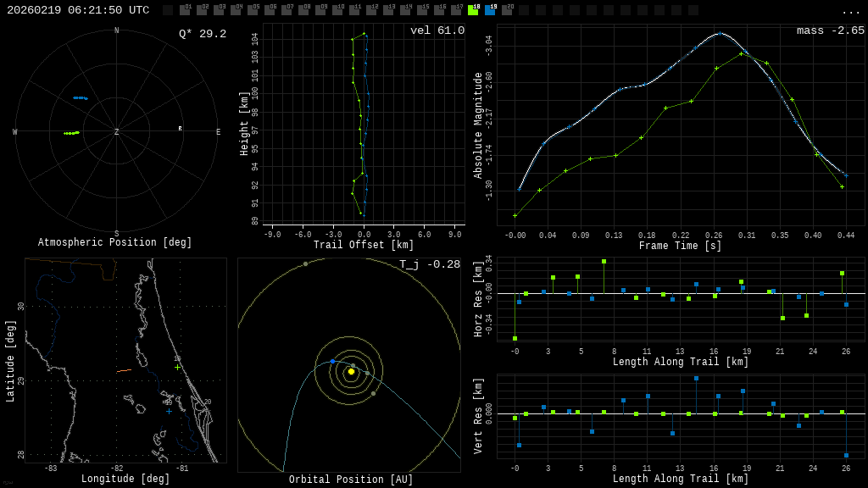The width and height of the screenshot is (868, 488).
Task: Click the Q* 29.2 value label
Action: 202,34
